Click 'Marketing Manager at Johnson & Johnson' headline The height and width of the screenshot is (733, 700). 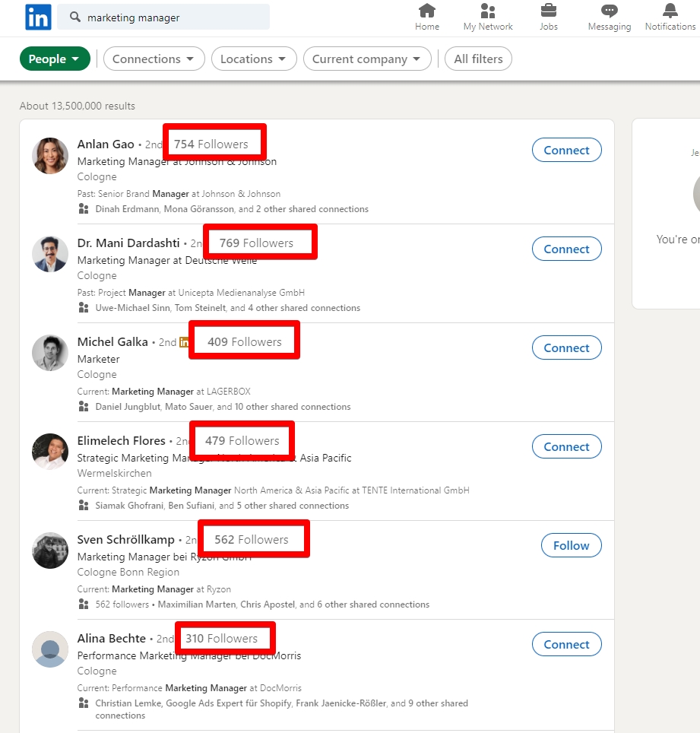176,162
